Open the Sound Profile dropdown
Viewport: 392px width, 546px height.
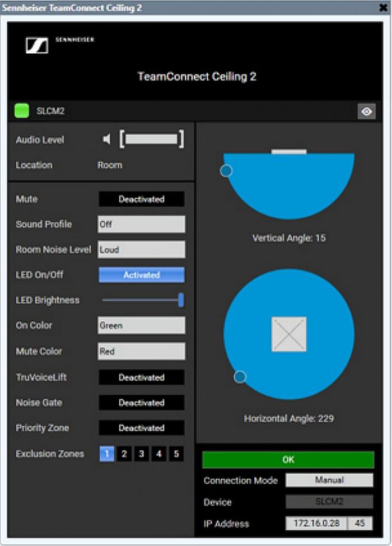(141, 224)
